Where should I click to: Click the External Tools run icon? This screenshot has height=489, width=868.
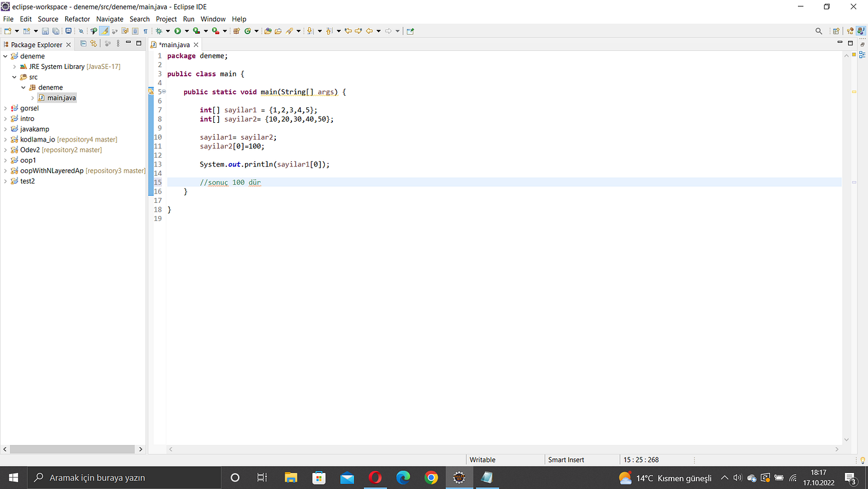point(215,31)
